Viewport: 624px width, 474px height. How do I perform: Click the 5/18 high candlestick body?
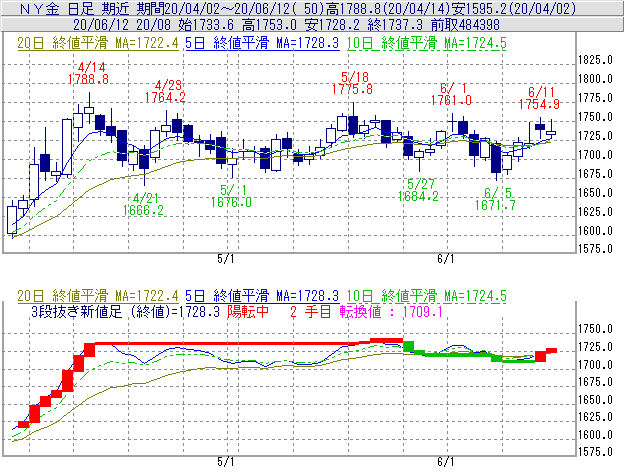click(353, 125)
